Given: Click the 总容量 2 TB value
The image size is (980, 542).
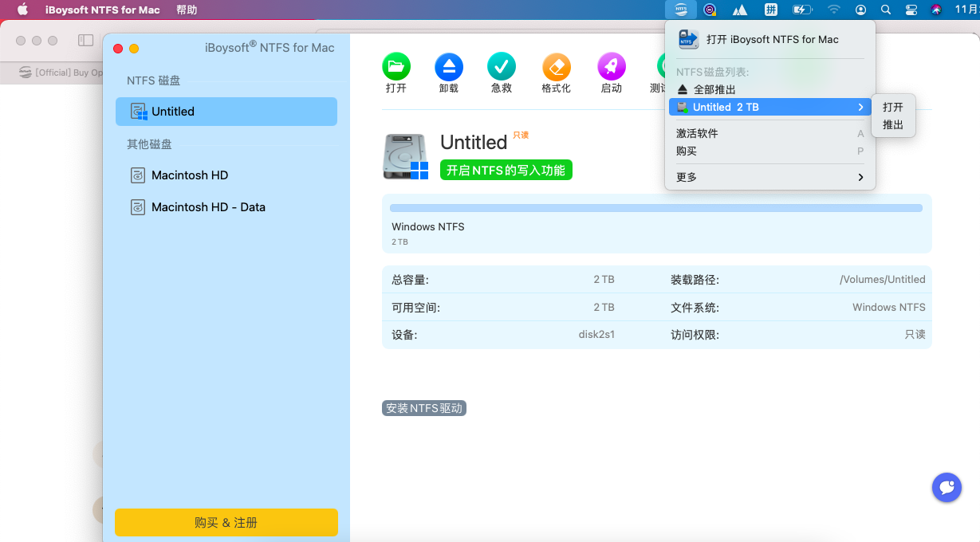Looking at the screenshot, I should [x=604, y=280].
